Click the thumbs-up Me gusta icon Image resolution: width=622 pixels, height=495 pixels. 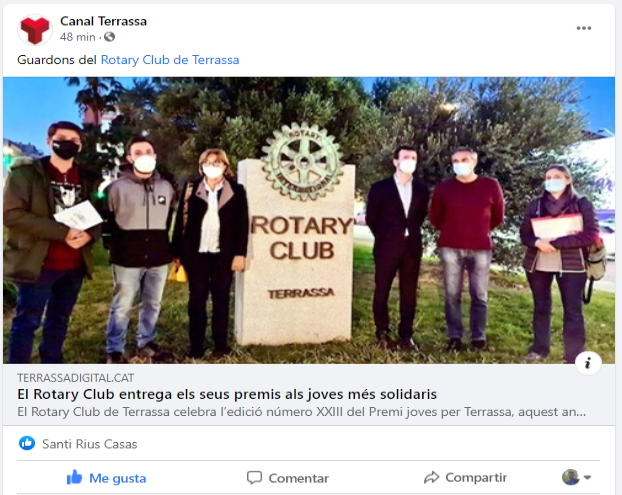pos(74,478)
